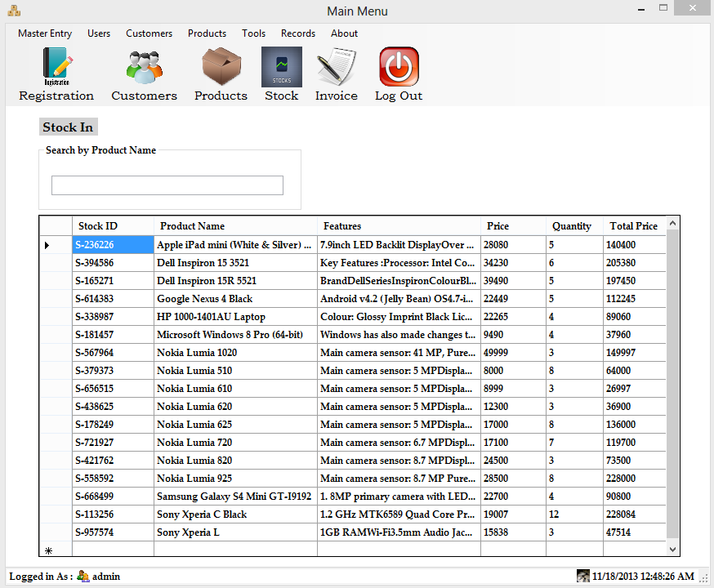Click the Android v4.2 (Jelly Bean) features cell

399,299
